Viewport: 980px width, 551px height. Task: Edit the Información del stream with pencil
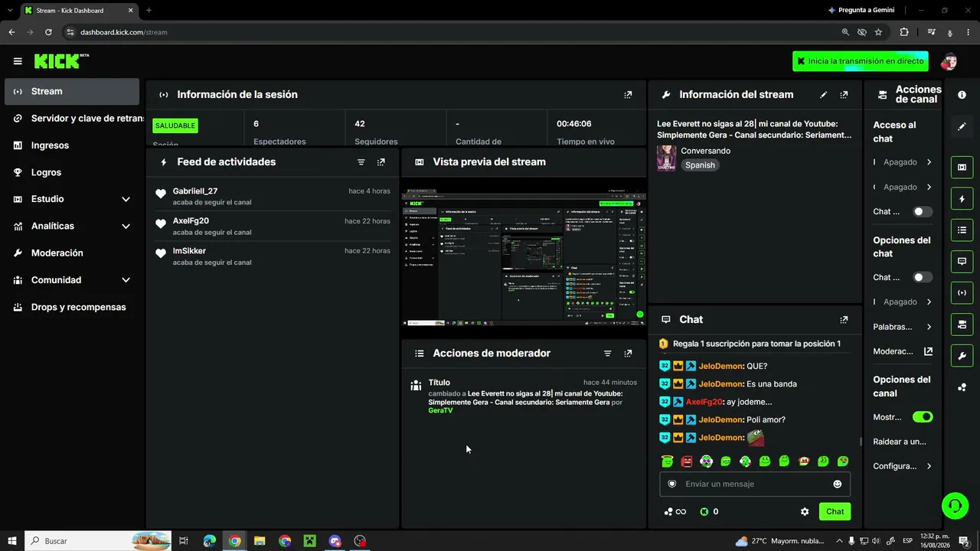coord(824,95)
